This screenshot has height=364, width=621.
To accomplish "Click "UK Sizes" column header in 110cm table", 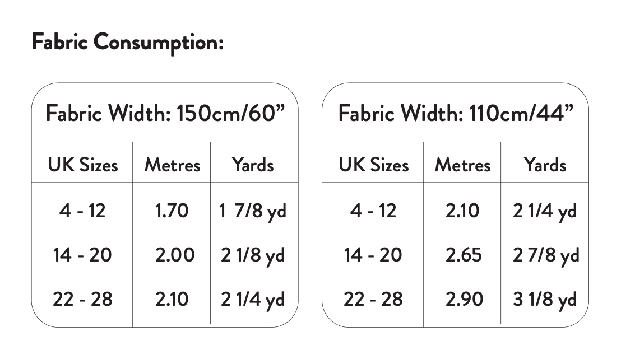I will (x=373, y=165).
